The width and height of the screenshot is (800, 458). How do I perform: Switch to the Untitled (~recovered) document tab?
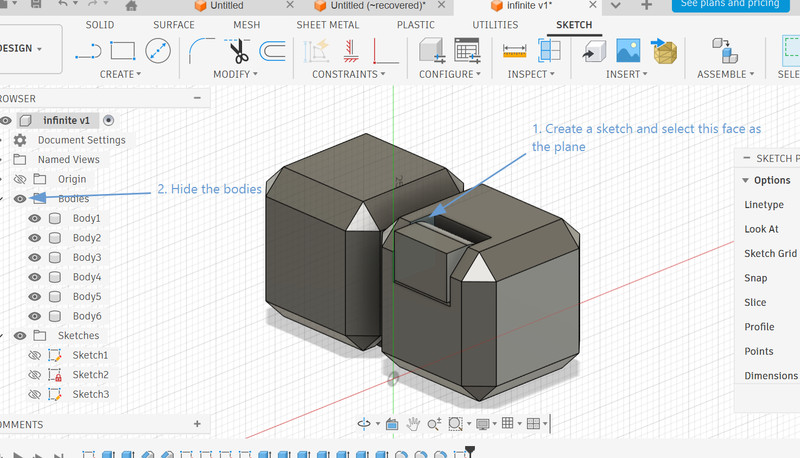coord(377,6)
